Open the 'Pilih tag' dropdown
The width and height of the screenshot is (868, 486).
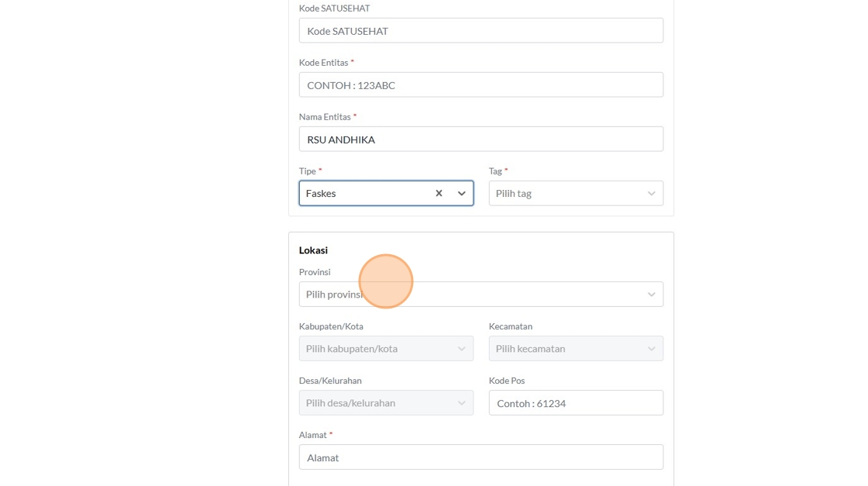[x=566, y=193]
